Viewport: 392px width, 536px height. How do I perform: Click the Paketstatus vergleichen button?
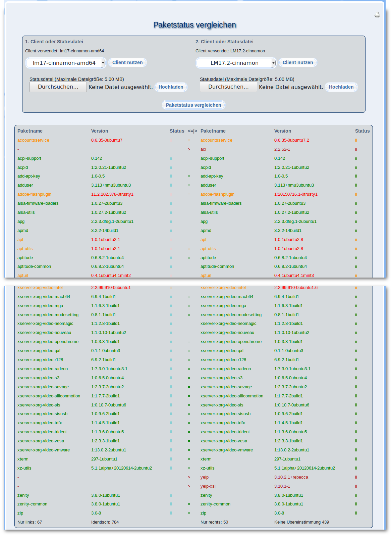tap(193, 105)
